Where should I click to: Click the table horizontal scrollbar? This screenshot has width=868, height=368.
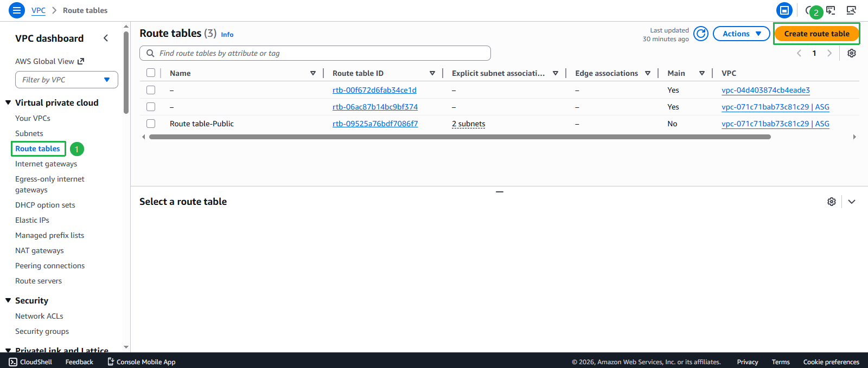point(460,137)
